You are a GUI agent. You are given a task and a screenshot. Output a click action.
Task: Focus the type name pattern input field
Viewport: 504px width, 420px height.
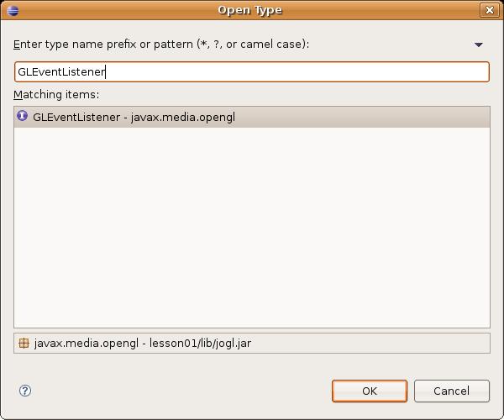click(252, 72)
